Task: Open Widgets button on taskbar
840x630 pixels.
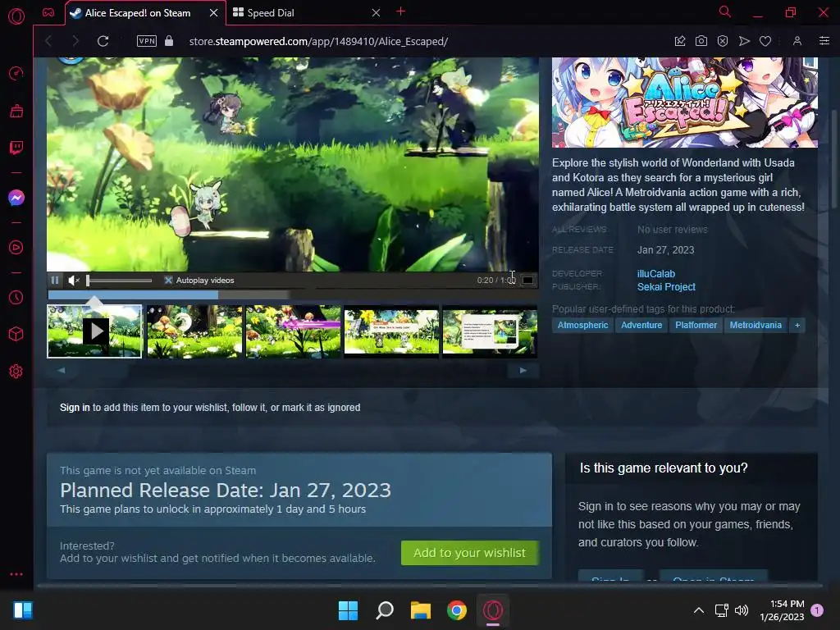Action: pos(23,610)
